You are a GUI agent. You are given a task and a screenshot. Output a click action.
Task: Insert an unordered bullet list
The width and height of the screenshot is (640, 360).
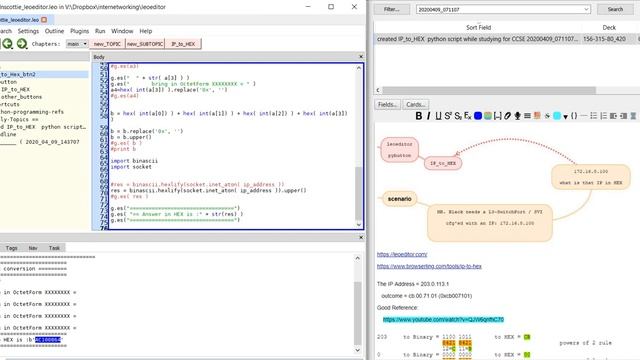tap(594, 116)
